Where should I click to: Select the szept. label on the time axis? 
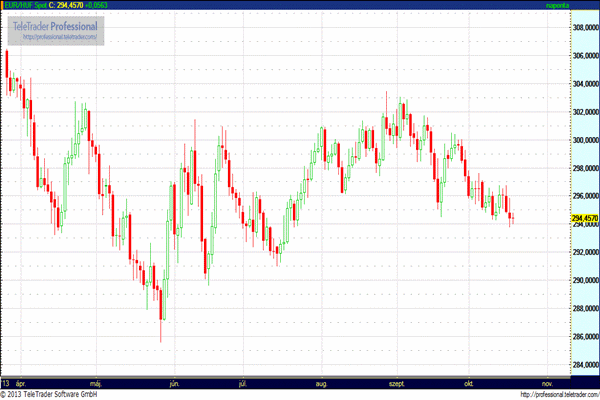click(396, 383)
